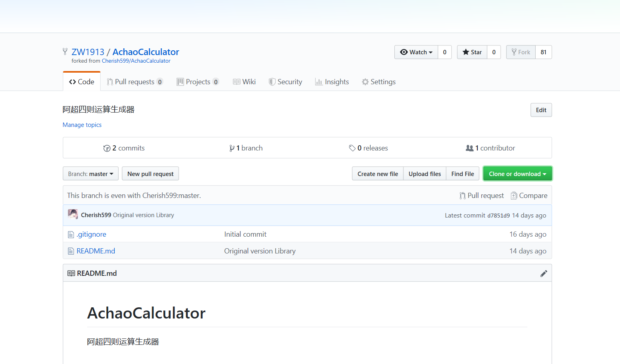Click Upload files button

pyautogui.click(x=425, y=174)
